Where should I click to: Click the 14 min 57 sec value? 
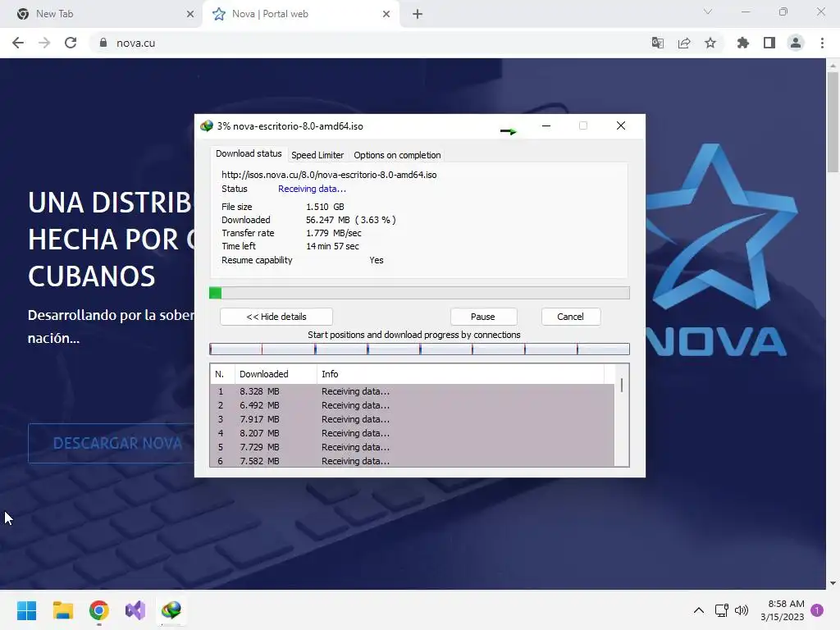tap(333, 246)
